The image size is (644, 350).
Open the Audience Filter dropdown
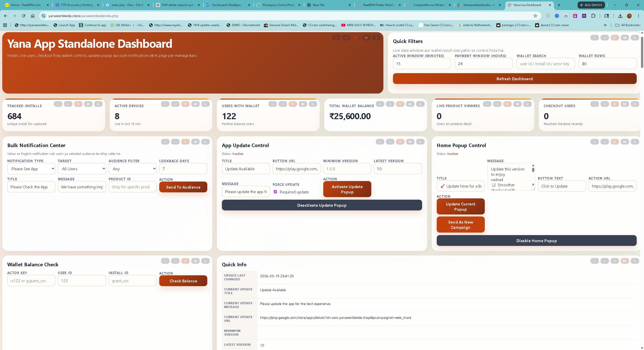tap(133, 169)
